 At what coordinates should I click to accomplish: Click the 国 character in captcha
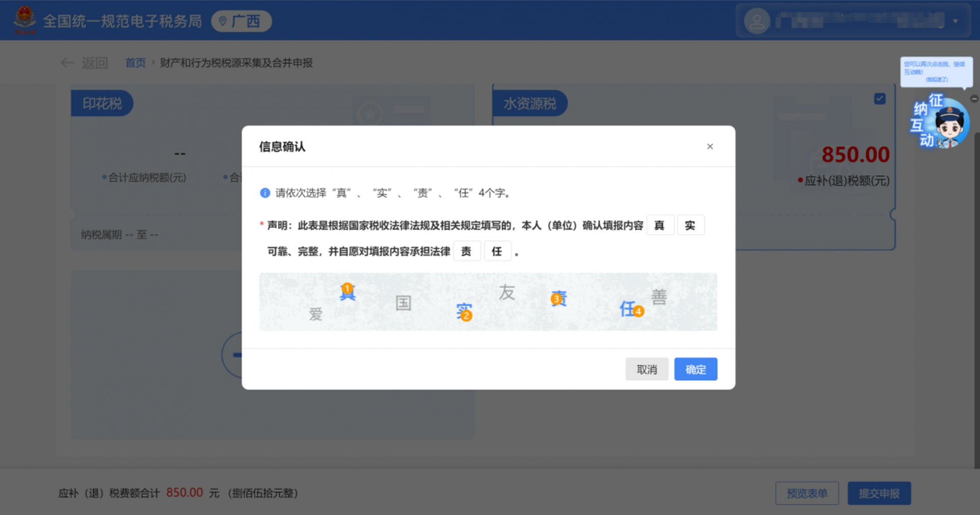[403, 303]
